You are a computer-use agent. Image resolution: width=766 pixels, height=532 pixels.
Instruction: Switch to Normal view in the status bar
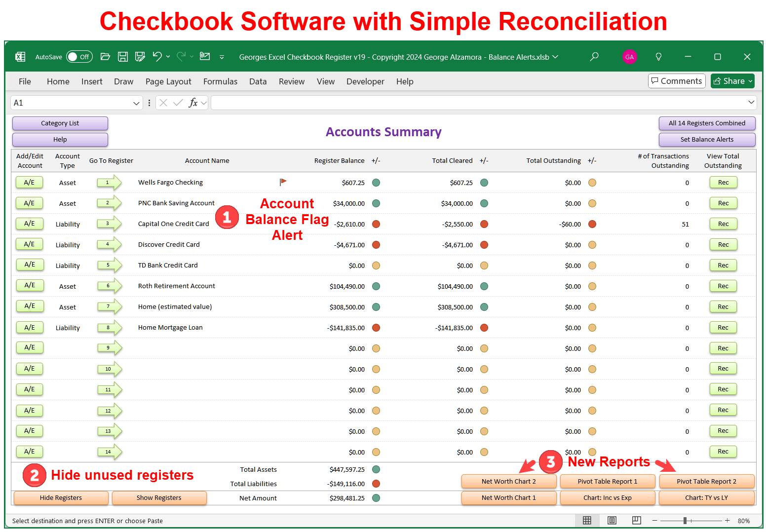587,521
